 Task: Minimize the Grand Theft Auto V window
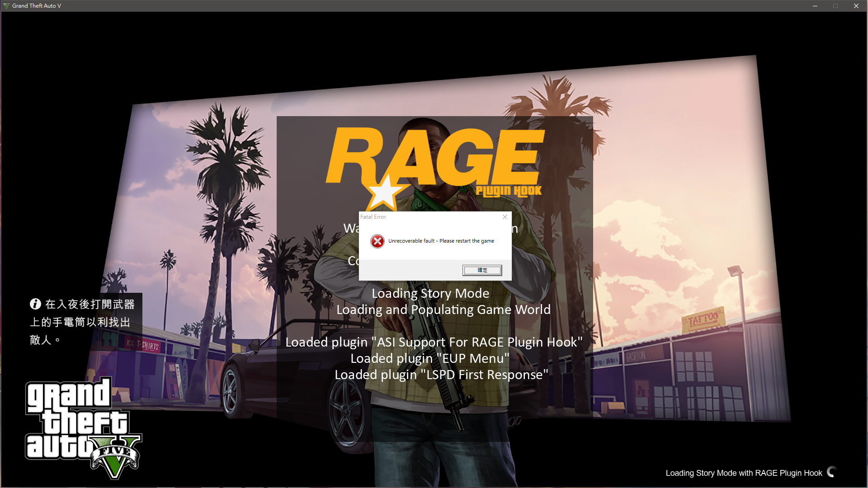tap(815, 6)
